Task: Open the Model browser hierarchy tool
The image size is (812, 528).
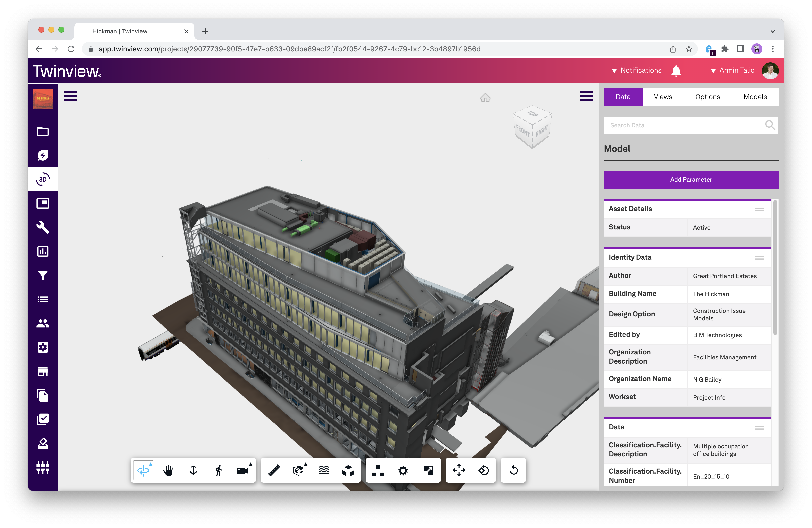Action: click(x=378, y=471)
